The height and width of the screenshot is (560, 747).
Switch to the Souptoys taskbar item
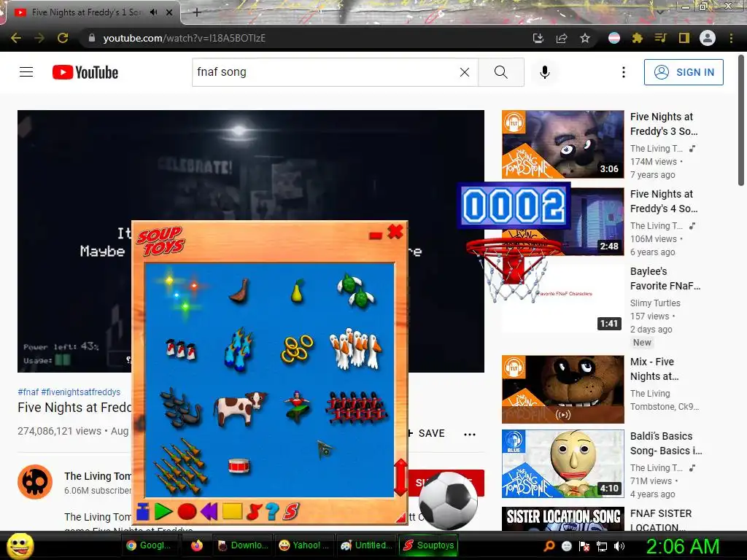428,545
